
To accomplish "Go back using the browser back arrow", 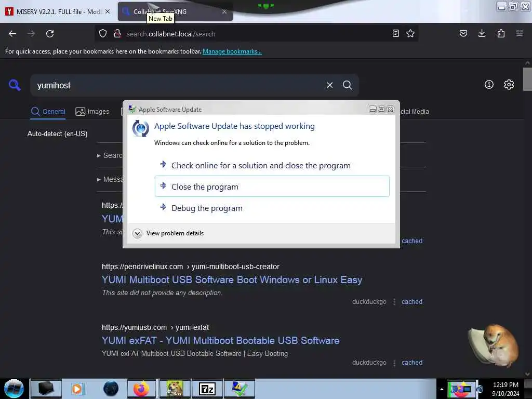I will pyautogui.click(x=12, y=34).
